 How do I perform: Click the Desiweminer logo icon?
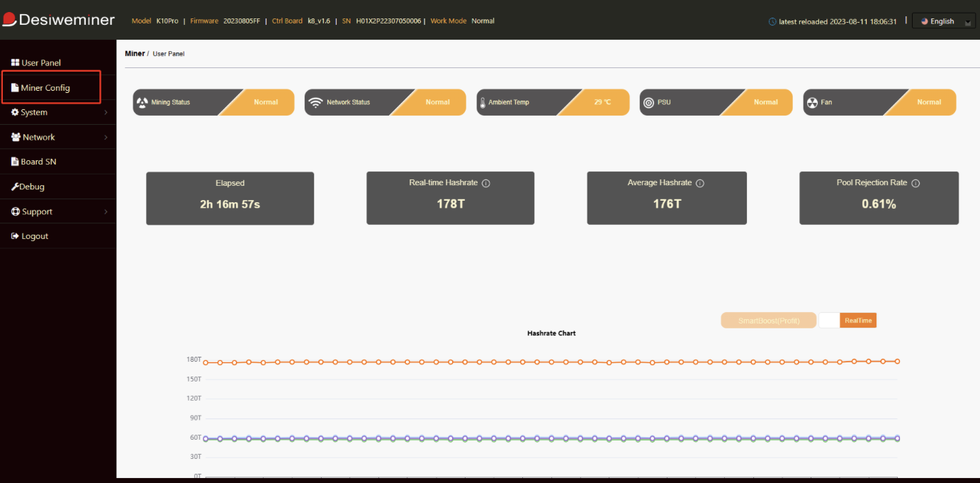10,18
